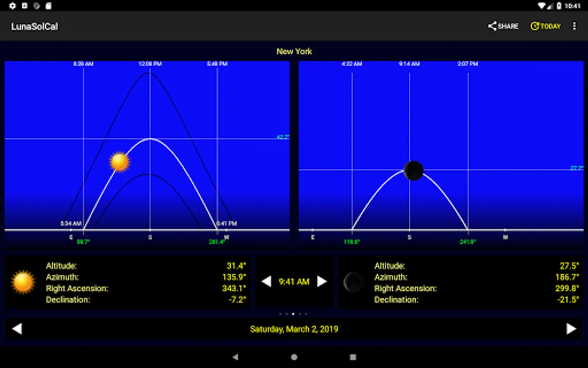Tap the moon icon in the lunar data panel
Image resolution: width=588 pixels, height=368 pixels.
354,282
